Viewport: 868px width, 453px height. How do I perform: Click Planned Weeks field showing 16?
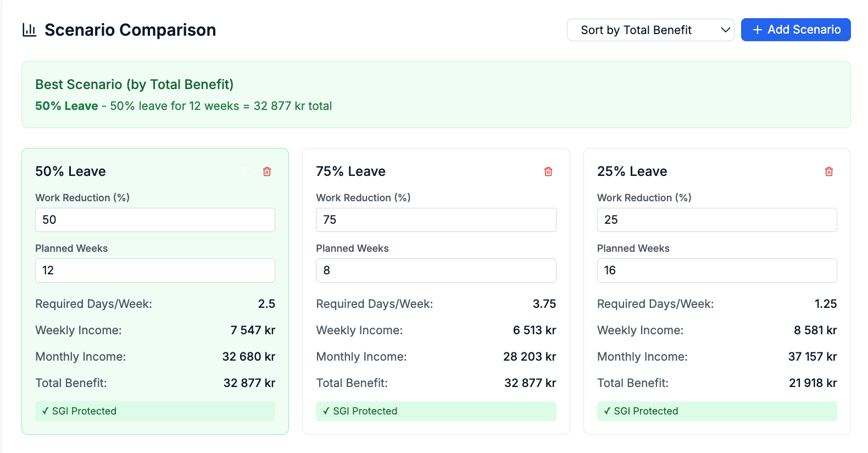716,270
